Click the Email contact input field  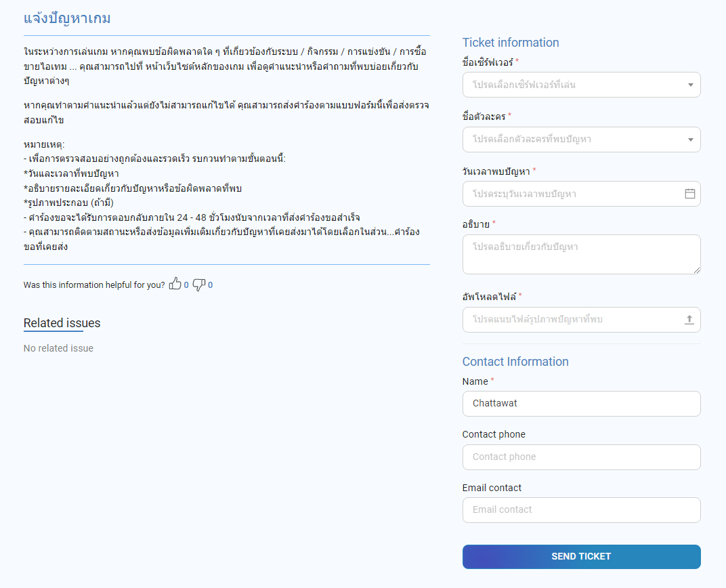[581, 510]
